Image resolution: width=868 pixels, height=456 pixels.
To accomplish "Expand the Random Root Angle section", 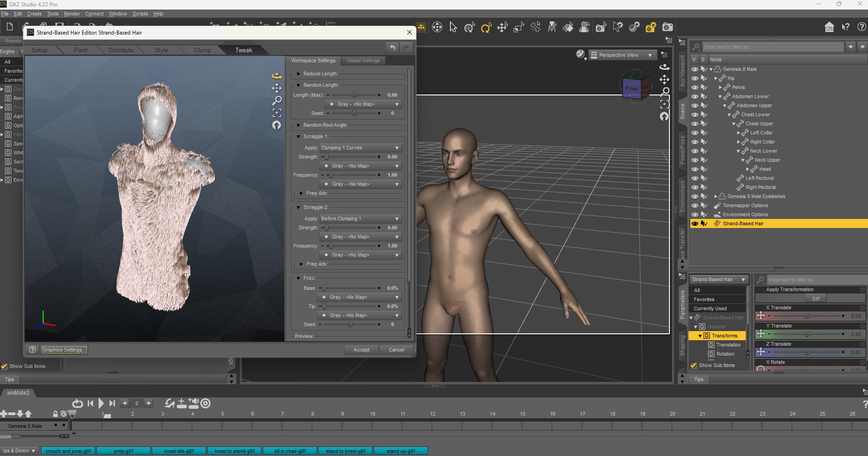I will 298,125.
